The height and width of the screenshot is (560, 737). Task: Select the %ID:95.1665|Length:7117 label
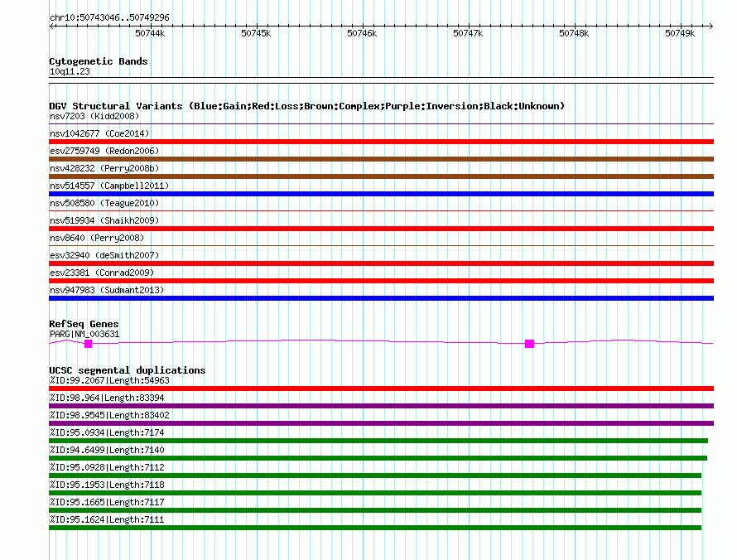click(x=107, y=502)
